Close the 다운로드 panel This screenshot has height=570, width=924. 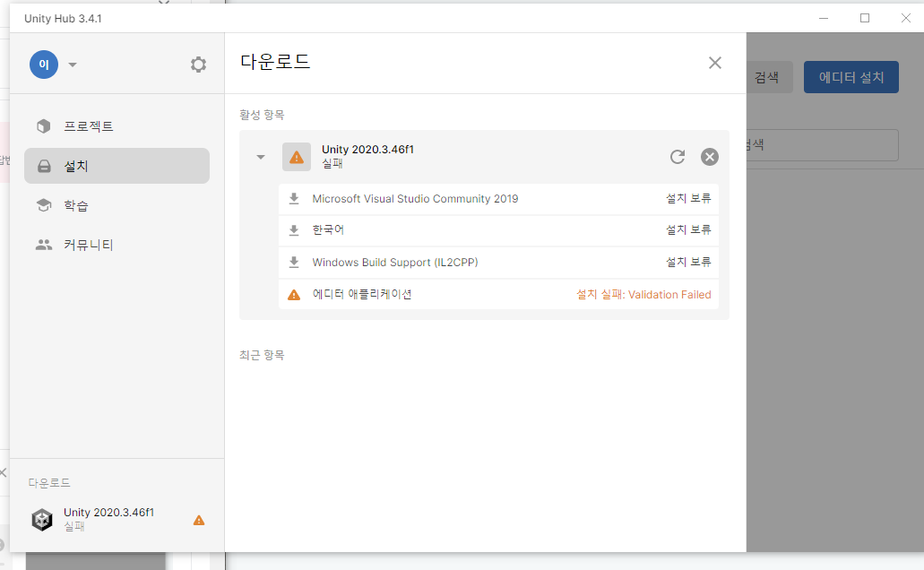click(715, 63)
